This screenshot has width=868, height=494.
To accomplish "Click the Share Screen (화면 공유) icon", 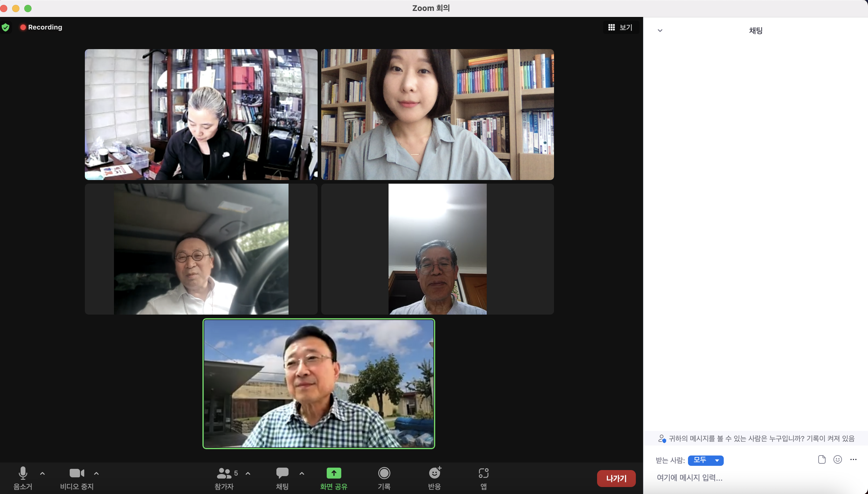I will (x=333, y=473).
